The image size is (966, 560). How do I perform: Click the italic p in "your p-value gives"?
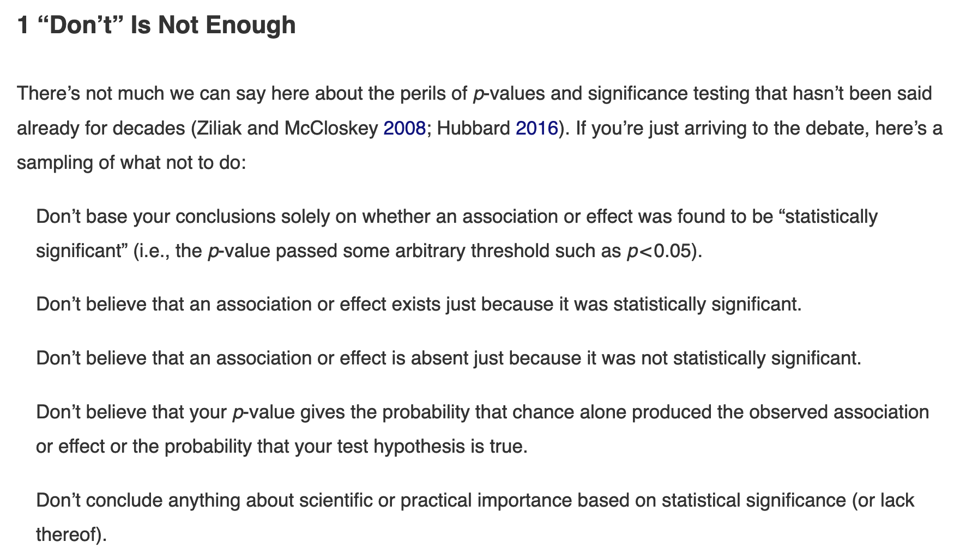point(238,413)
